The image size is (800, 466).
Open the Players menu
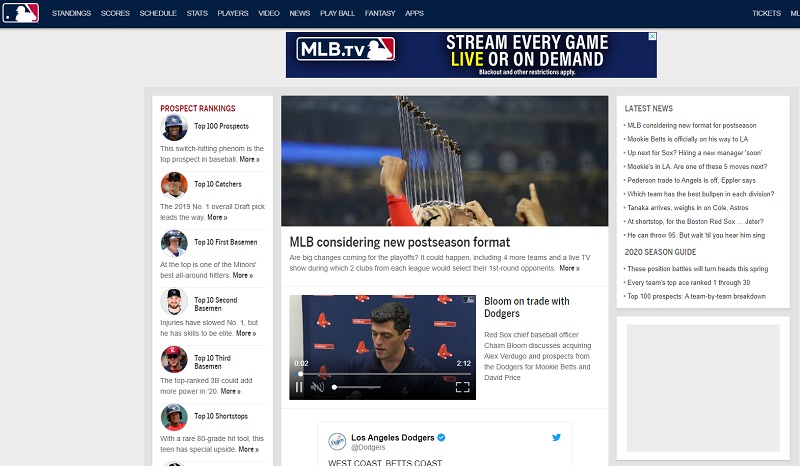(233, 13)
